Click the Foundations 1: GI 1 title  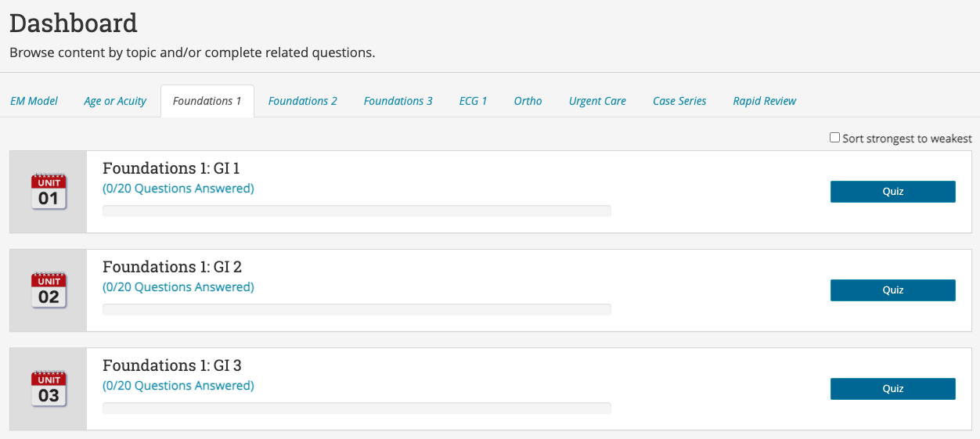(x=171, y=168)
